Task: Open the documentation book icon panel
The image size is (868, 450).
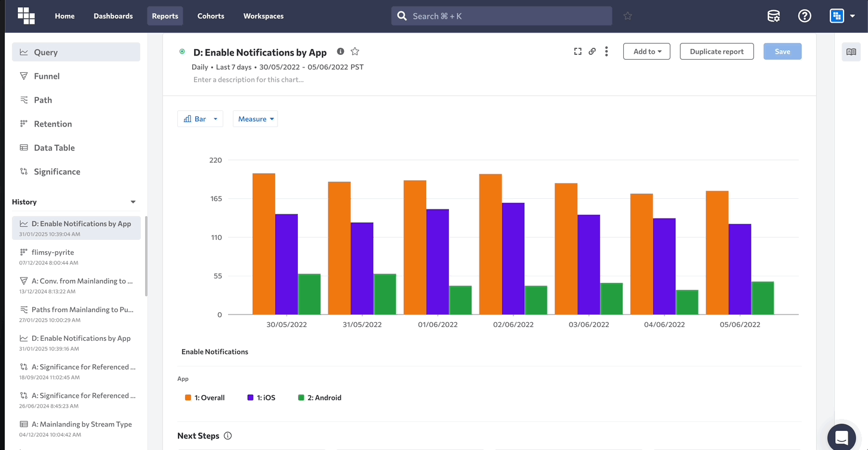Action: pyautogui.click(x=851, y=52)
